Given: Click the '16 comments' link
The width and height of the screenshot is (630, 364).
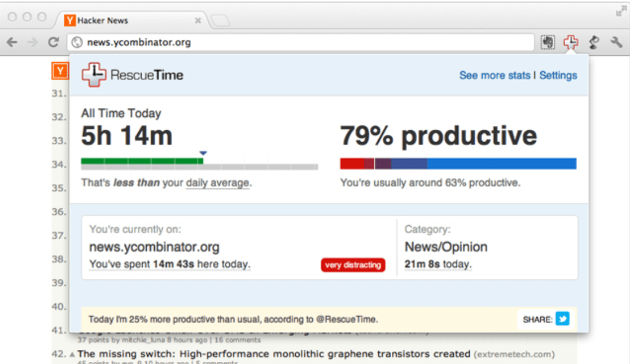Looking at the screenshot, I should [x=238, y=340].
